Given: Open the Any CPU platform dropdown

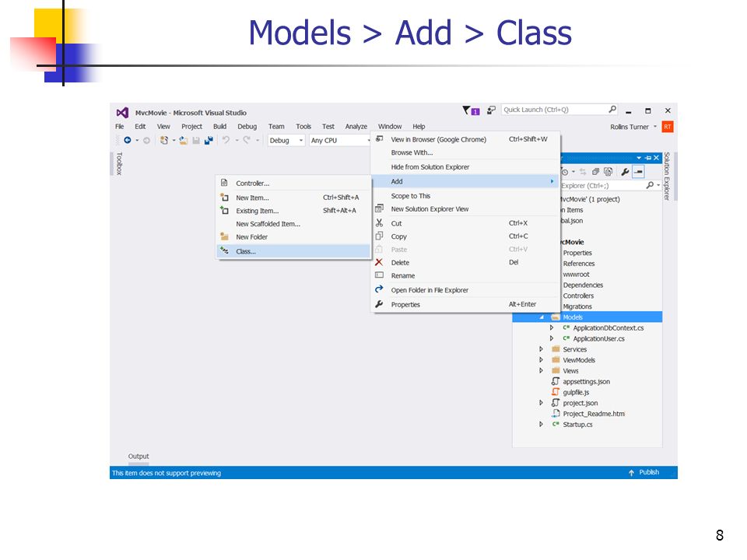Looking at the screenshot, I should click(340, 141).
